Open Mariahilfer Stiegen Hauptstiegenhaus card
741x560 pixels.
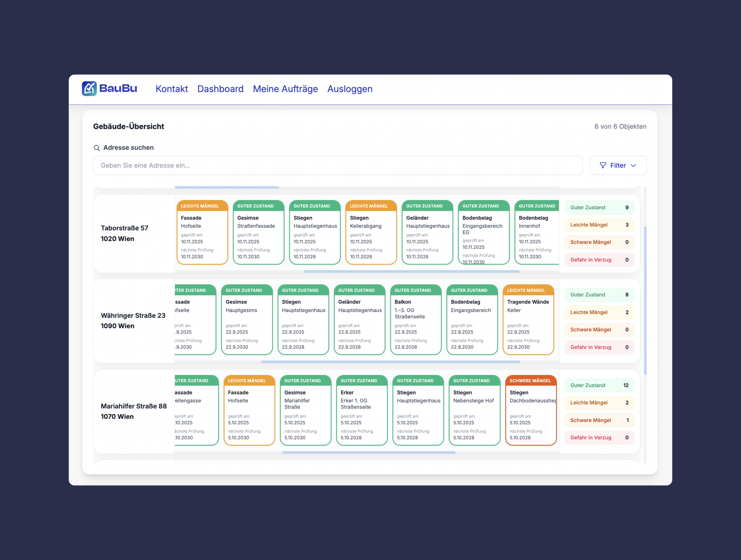(418, 410)
